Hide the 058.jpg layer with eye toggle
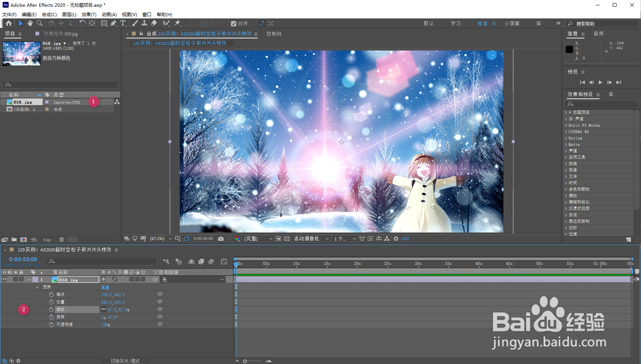 5,280
